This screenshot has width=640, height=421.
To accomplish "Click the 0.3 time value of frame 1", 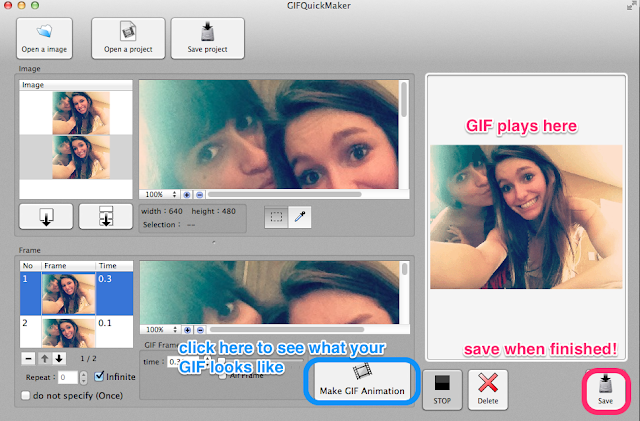I will point(105,279).
